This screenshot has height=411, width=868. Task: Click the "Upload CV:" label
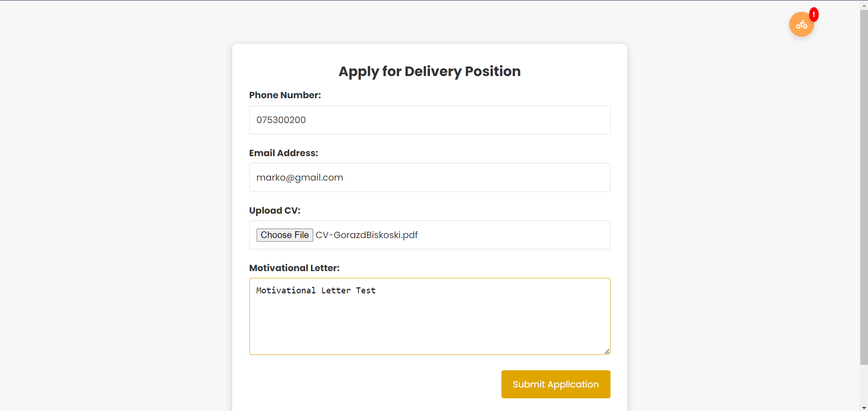274,210
